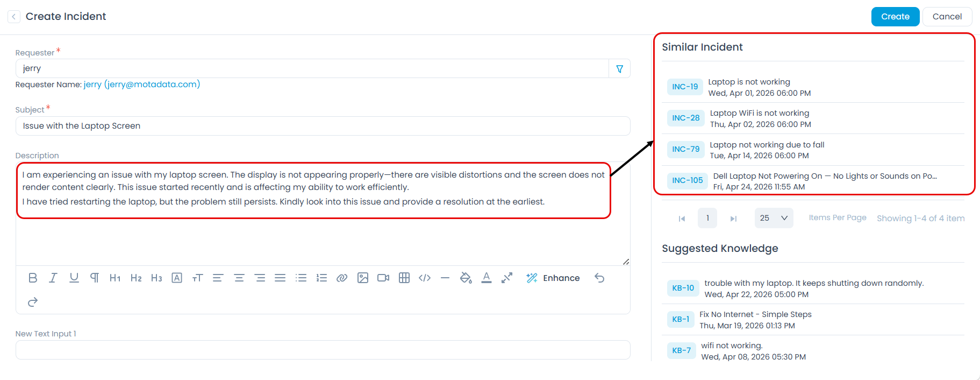The width and height of the screenshot is (980, 380).
Task: Open knowledge article KB-10
Action: pos(683,288)
